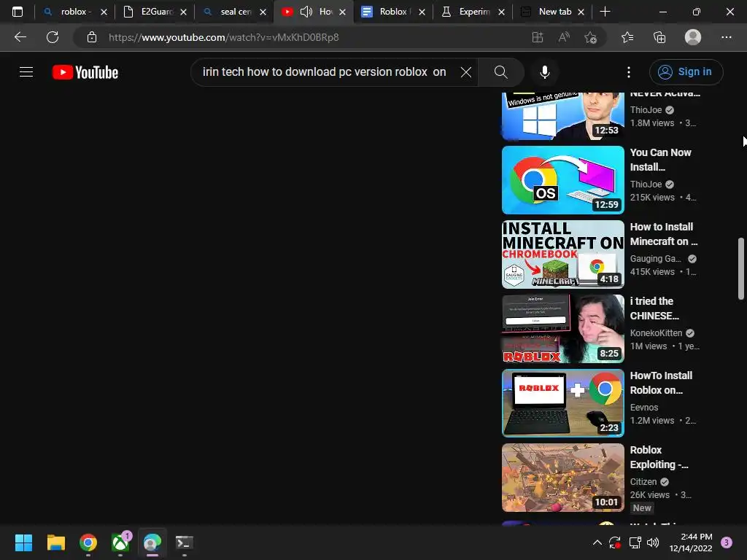Click the Sign in button
747x560 pixels.
[686, 72]
